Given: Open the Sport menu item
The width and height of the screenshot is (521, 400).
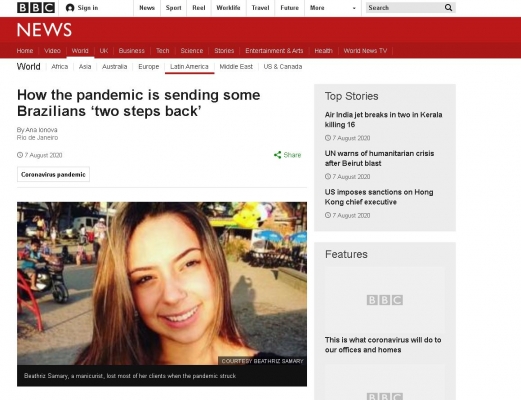Looking at the screenshot, I should (x=173, y=8).
